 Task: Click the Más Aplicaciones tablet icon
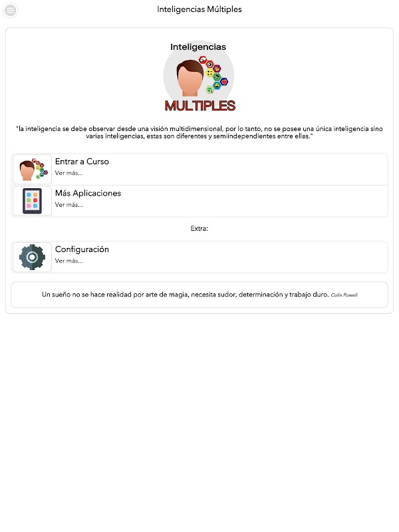[32, 201]
